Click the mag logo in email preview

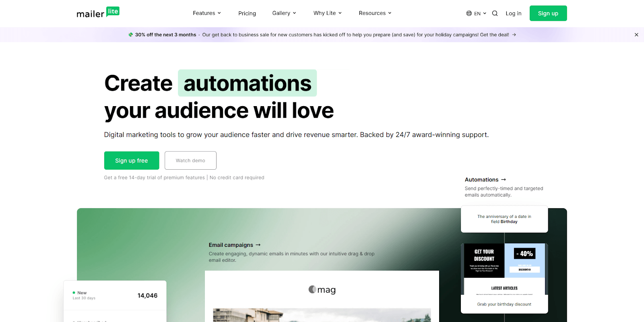(322, 289)
